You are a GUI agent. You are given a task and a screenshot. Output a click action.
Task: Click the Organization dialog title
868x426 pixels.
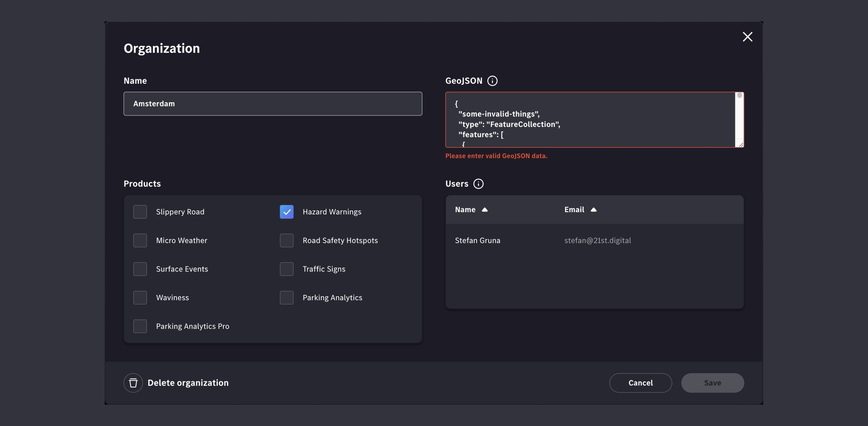pos(161,48)
